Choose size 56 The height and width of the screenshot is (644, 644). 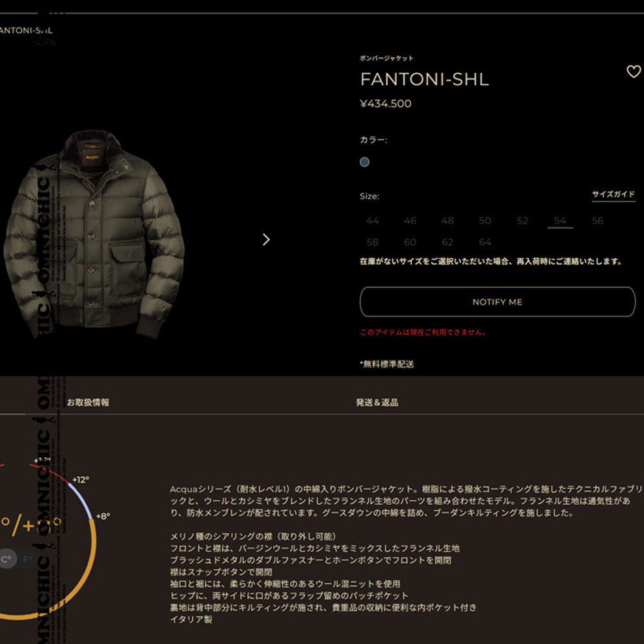(x=598, y=221)
